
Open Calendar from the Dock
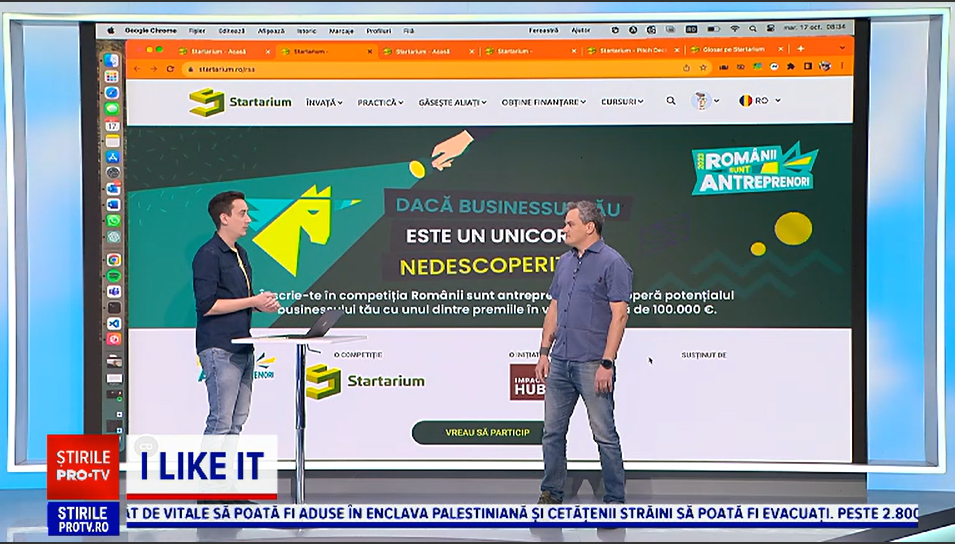[112, 125]
